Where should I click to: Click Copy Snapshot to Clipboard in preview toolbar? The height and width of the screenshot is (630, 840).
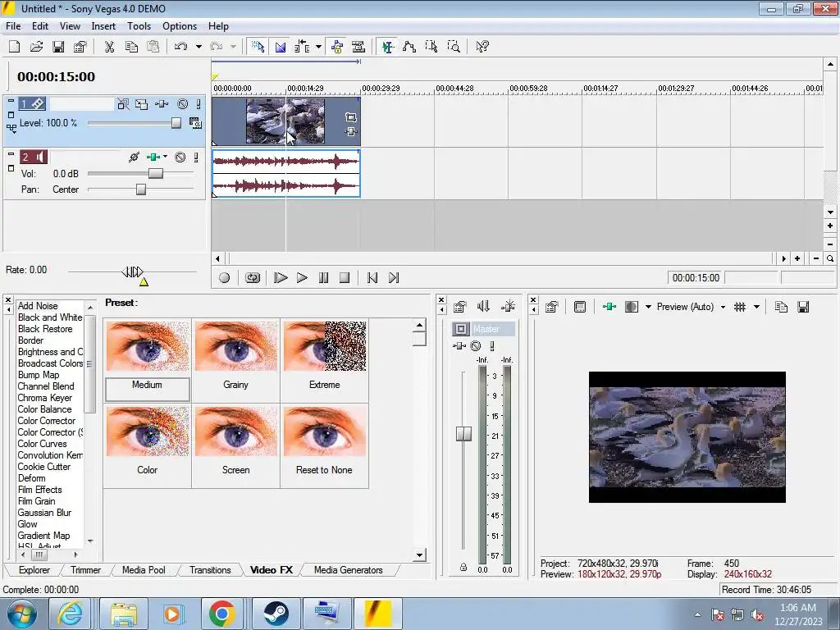click(x=781, y=307)
